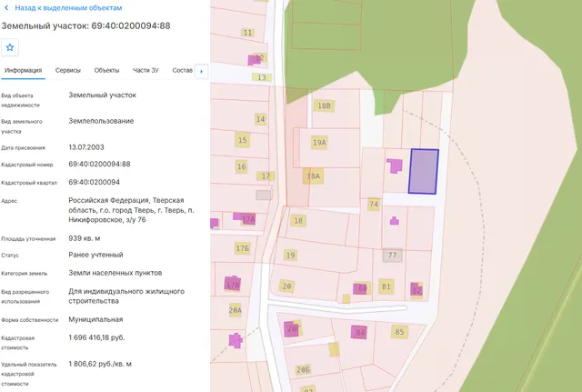Click map label 15
The width and height of the screenshot is (582, 392).
[x=243, y=140]
